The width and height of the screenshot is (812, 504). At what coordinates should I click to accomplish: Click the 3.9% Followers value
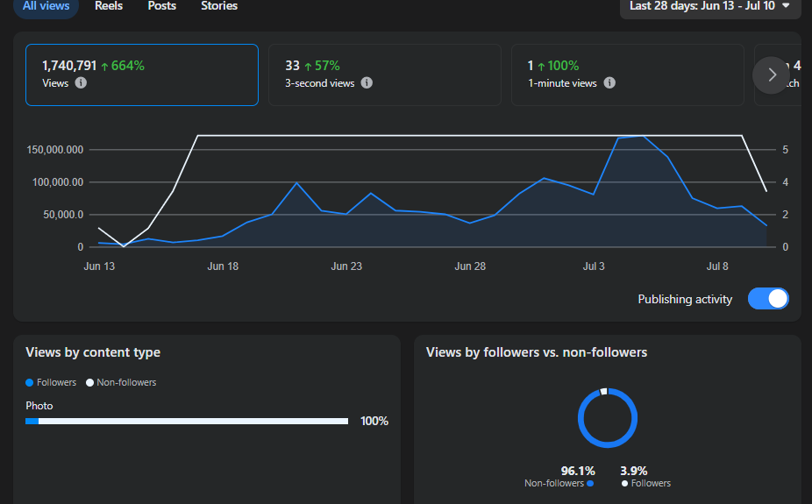pos(634,471)
